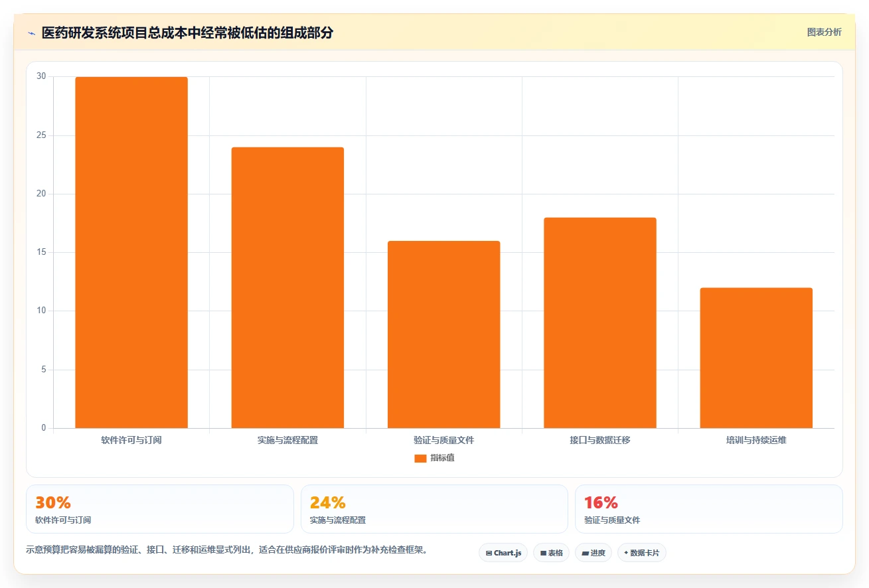The width and height of the screenshot is (869, 588).
Task: Click the 软件许可与订阅 caption under 30%
Action: point(63,520)
